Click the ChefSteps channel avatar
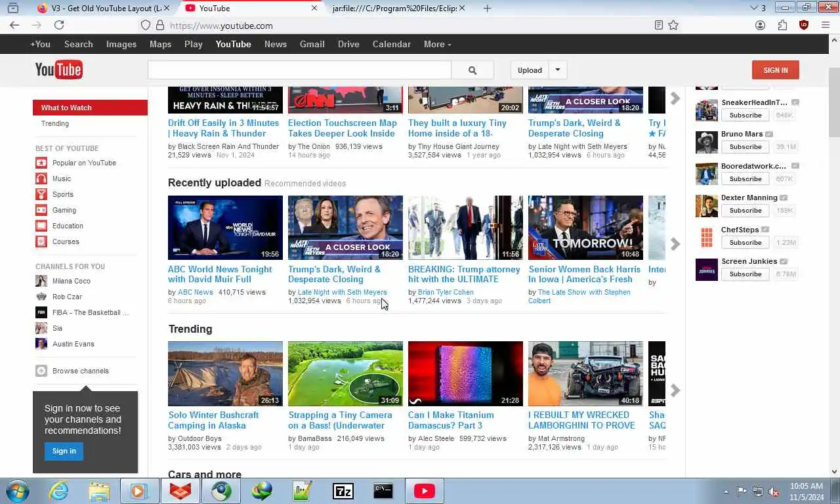The width and height of the screenshot is (840, 504). 707,237
